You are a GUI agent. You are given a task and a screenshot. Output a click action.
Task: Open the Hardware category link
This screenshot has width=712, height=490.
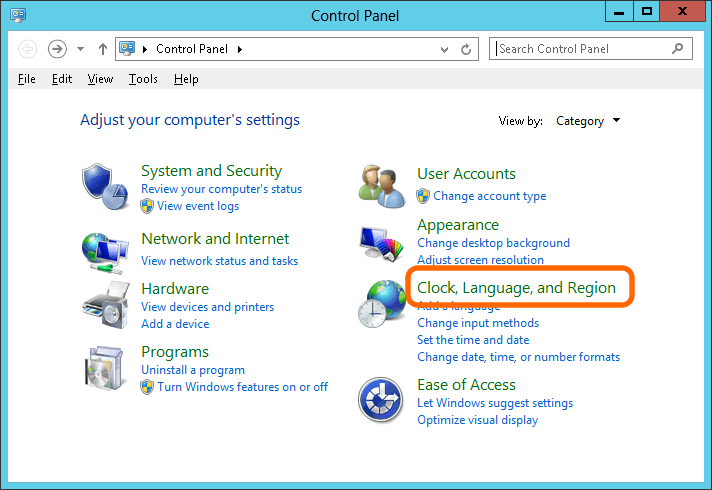tap(175, 289)
